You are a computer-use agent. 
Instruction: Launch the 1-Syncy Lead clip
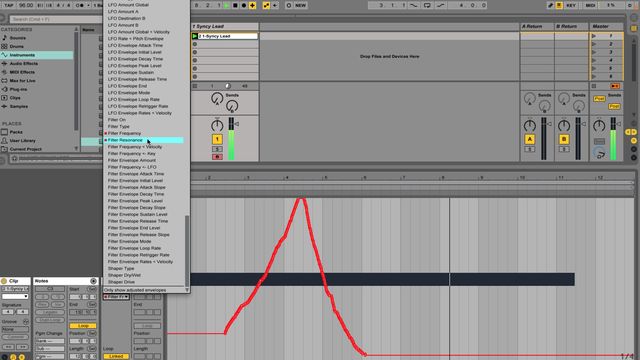pos(195,36)
